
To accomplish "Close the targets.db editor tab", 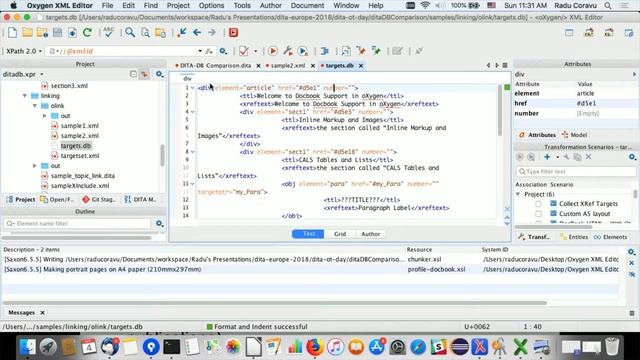I will pos(361,66).
